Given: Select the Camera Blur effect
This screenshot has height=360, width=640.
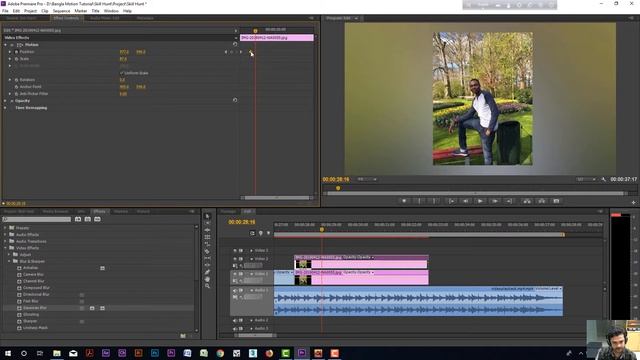Looking at the screenshot, I should click(33, 274).
